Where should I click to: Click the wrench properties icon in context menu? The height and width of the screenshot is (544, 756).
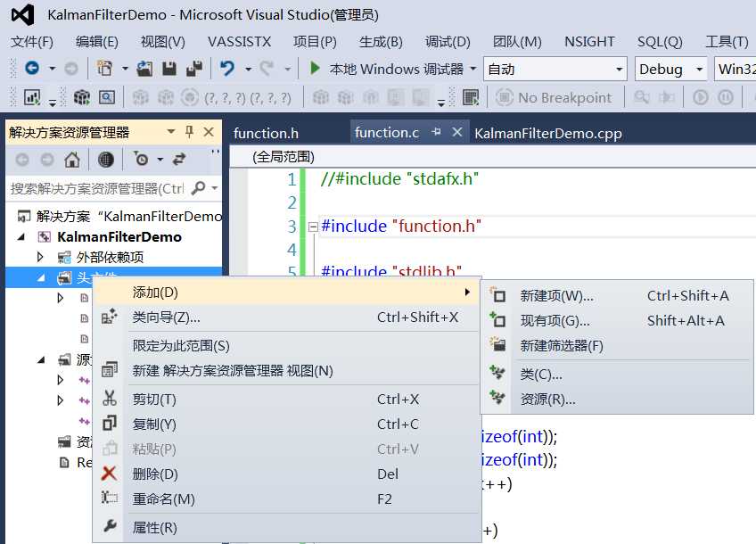[x=110, y=526]
